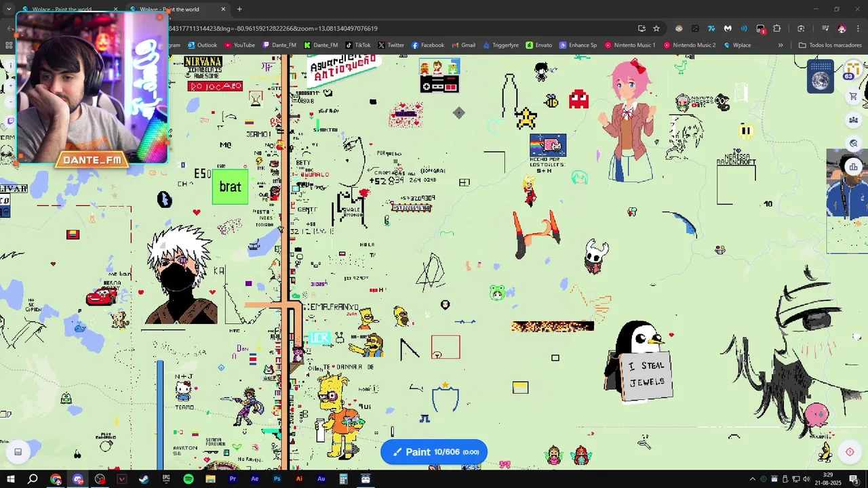868x488 pixels.
Task: Open a new browser tab
Action: pyautogui.click(x=239, y=9)
